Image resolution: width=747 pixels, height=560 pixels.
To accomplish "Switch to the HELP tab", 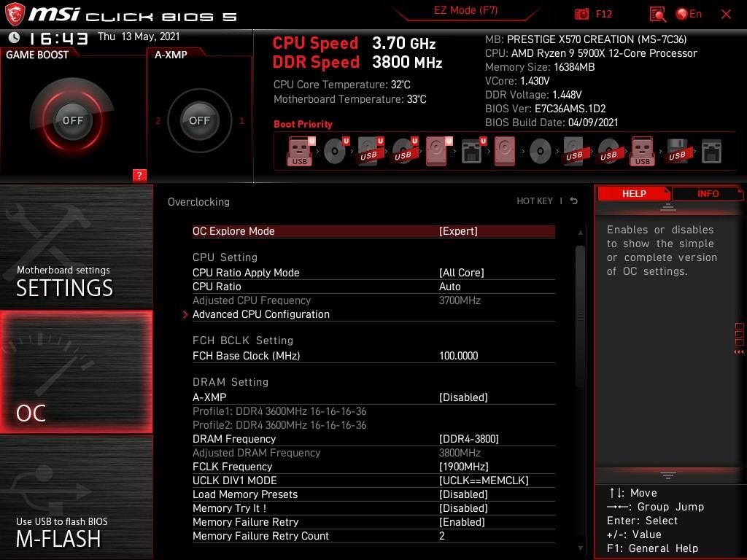I will click(x=634, y=193).
